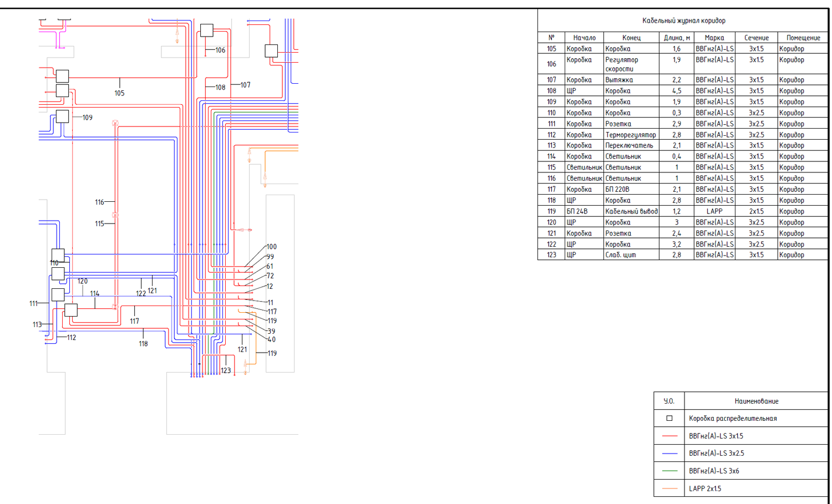Click the square distribution box symbol in legend
This screenshot has width=832, height=504.
pyautogui.click(x=669, y=418)
